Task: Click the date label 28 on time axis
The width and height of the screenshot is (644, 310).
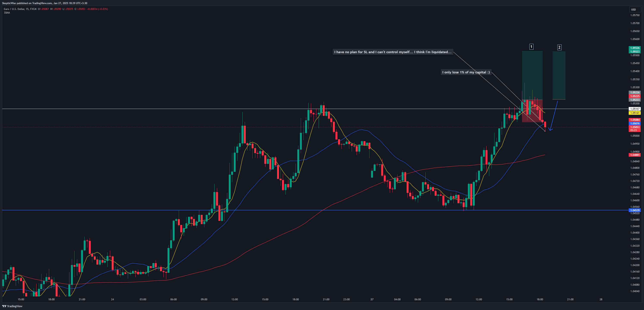Action: 601,299
